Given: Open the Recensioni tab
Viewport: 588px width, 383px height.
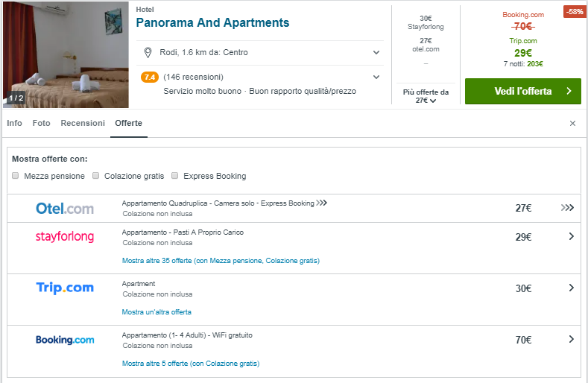Looking at the screenshot, I should (x=83, y=123).
